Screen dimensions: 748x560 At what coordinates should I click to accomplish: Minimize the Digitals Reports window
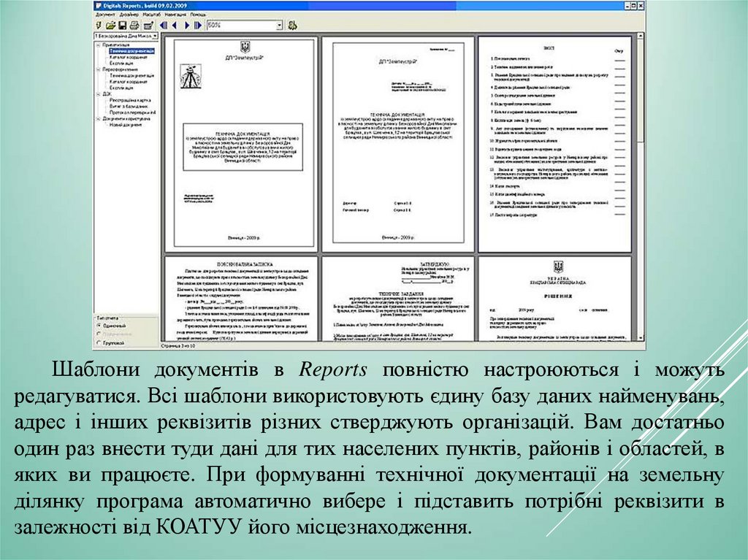tap(627, 5)
